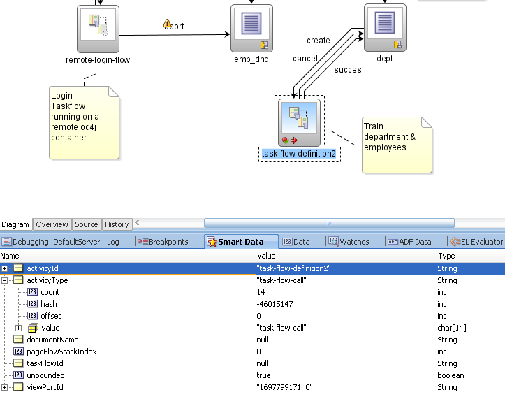Click the 'cancel' control flow label
The height and width of the screenshot is (420, 505).
click(x=305, y=59)
